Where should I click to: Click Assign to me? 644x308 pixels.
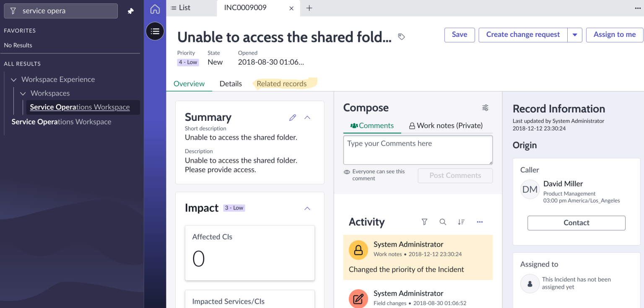[614, 35]
